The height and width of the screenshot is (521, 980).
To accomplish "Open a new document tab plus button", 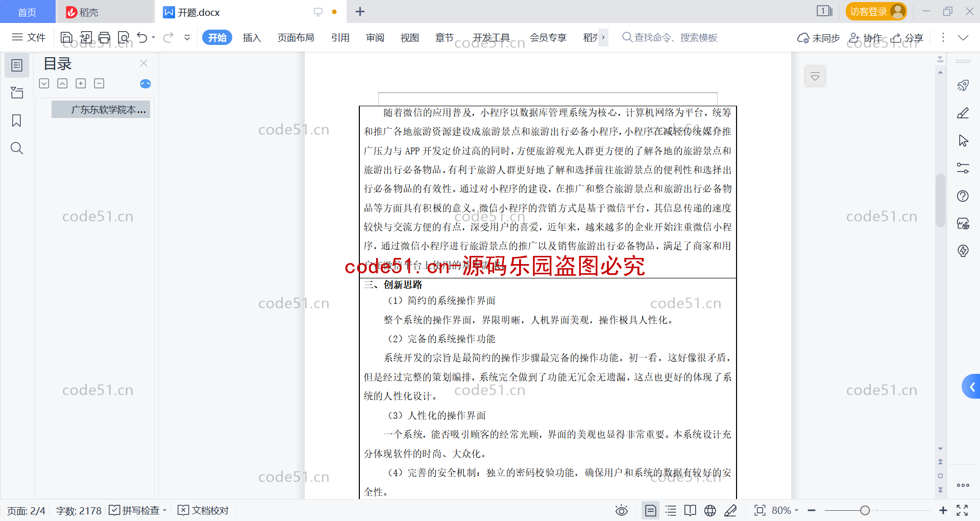I will pos(360,12).
